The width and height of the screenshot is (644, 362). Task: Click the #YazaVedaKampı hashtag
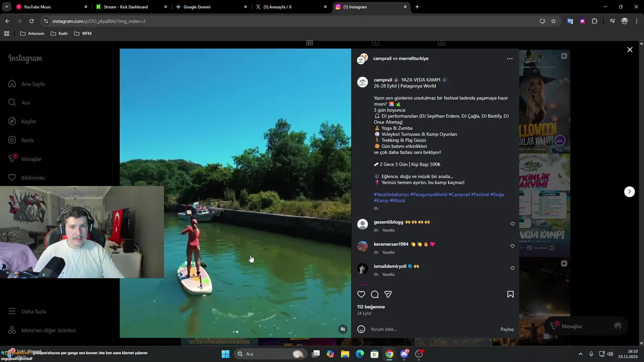coord(391,195)
